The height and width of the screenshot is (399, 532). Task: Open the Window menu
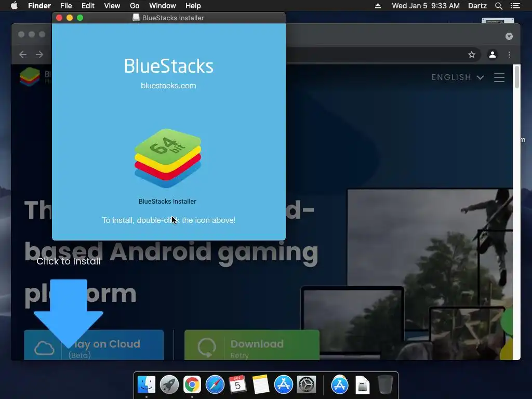163,6
